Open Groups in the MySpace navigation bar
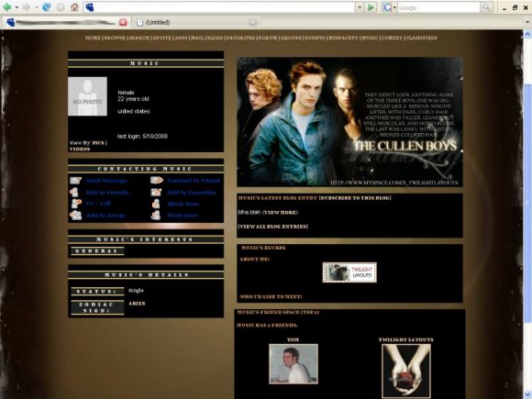The height and width of the screenshot is (399, 532). point(291,38)
